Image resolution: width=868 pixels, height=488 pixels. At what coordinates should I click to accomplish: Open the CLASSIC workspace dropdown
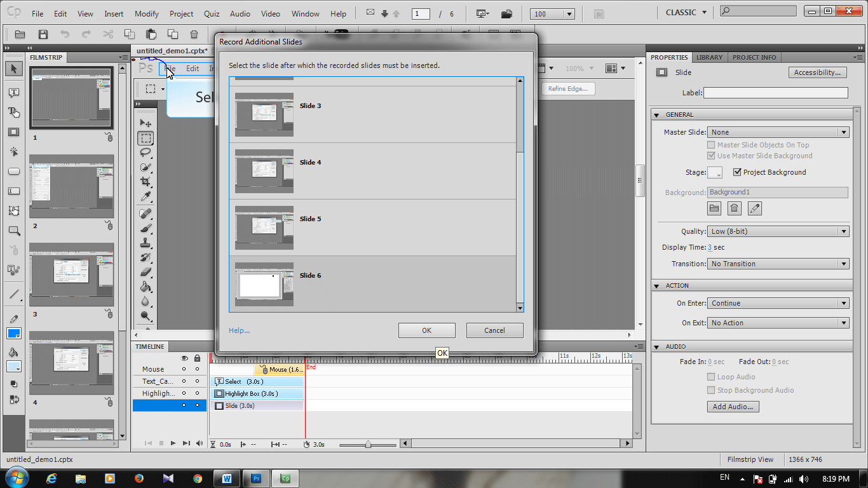click(x=686, y=13)
